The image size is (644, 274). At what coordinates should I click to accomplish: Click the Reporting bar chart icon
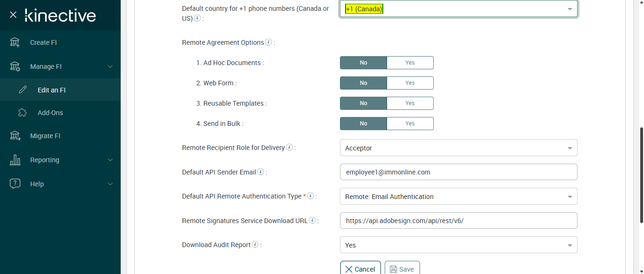(15, 160)
